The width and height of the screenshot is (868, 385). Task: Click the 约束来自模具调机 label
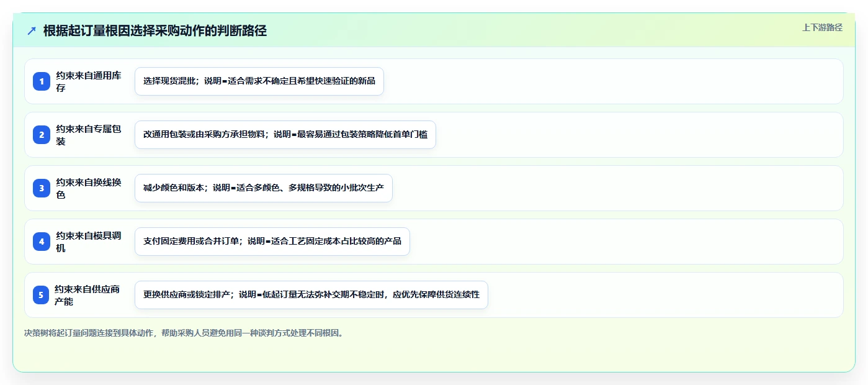pyautogui.click(x=89, y=242)
